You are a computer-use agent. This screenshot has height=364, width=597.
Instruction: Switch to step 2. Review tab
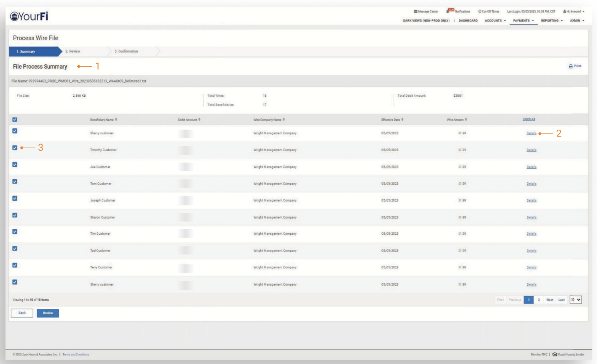point(73,51)
